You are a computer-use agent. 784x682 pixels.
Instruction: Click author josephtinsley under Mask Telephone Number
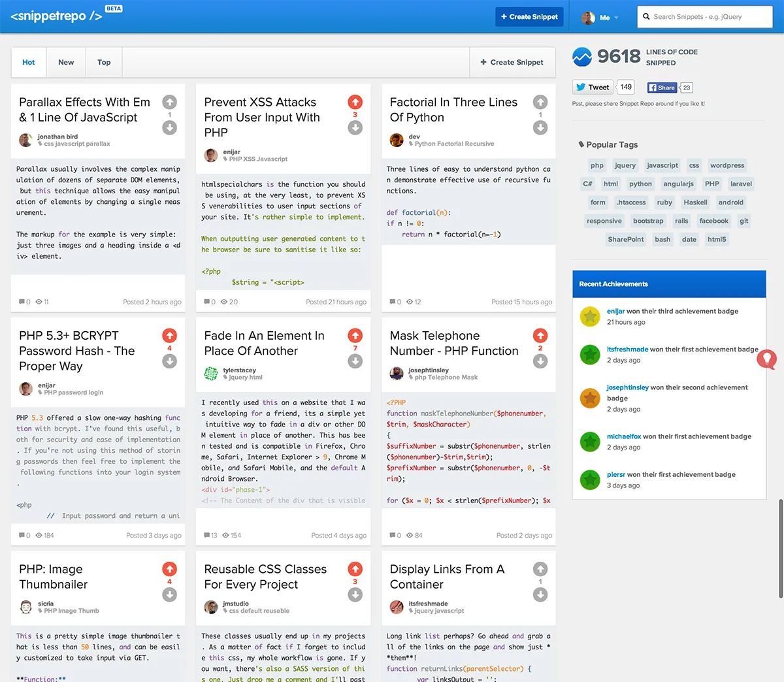(x=429, y=370)
